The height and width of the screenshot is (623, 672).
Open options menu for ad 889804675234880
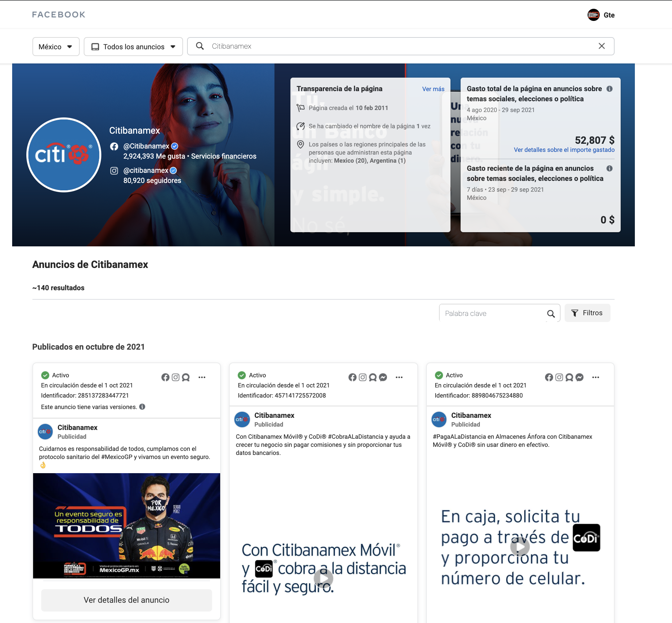(596, 377)
